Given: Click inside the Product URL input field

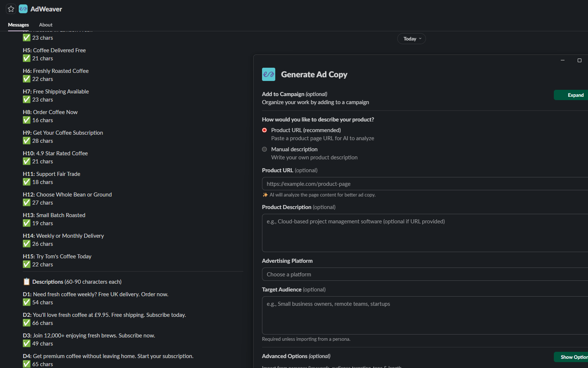Looking at the screenshot, I should coord(423,183).
